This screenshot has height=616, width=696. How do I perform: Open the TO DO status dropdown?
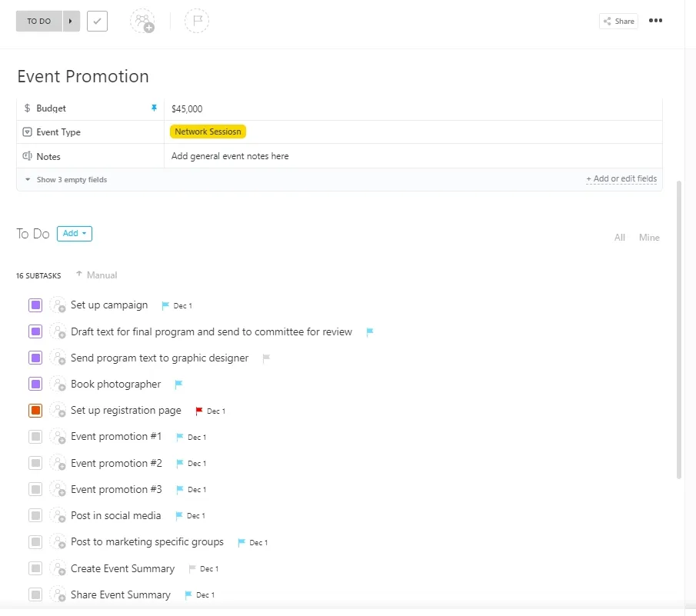(39, 21)
